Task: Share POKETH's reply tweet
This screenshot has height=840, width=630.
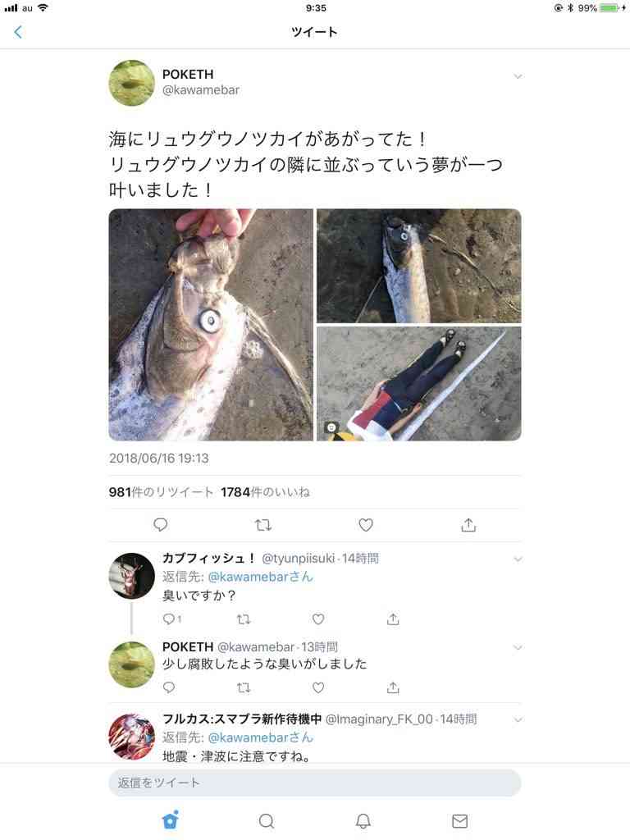Action: click(x=393, y=687)
